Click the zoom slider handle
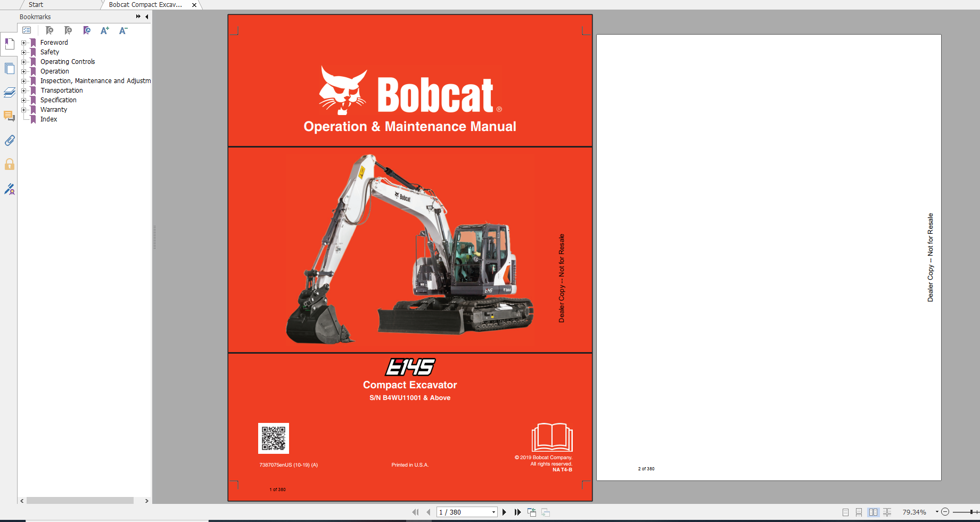 pos(971,512)
